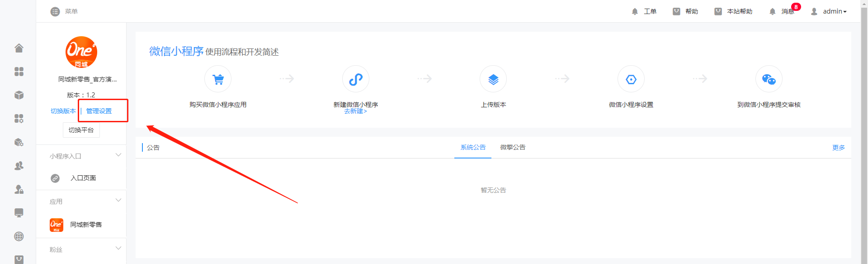
Task: Collapse the 小程序入口 section chevron
Action: (x=118, y=155)
